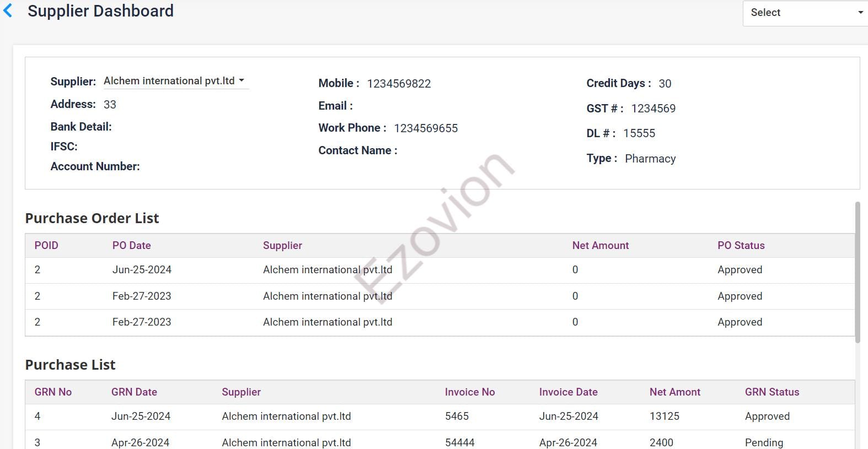Image resolution: width=868 pixels, height=449 pixels.
Task: Click the Work Phone number 1234569655
Action: (x=425, y=128)
